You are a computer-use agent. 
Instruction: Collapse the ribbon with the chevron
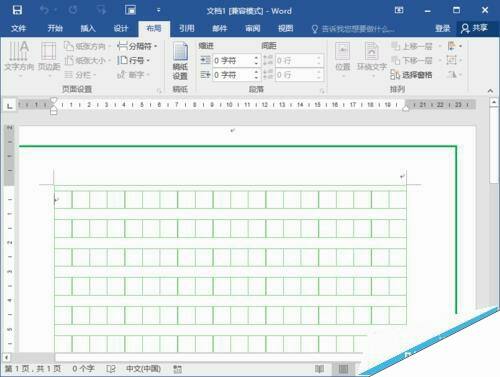point(490,91)
